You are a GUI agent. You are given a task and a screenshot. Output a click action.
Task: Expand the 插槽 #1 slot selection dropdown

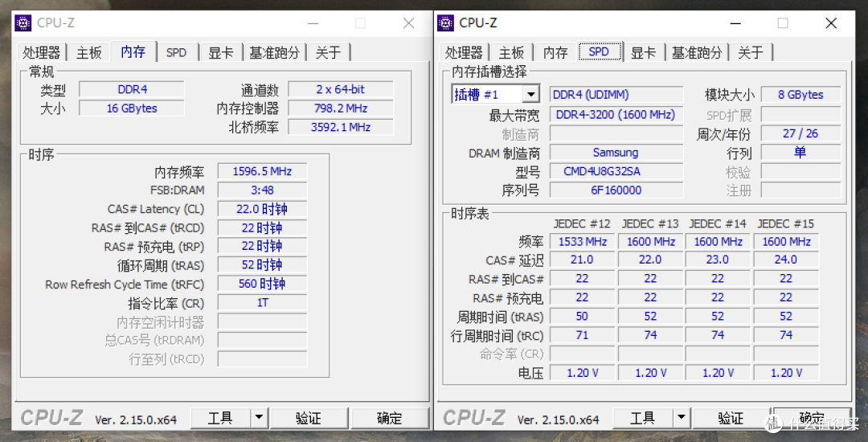[531, 95]
